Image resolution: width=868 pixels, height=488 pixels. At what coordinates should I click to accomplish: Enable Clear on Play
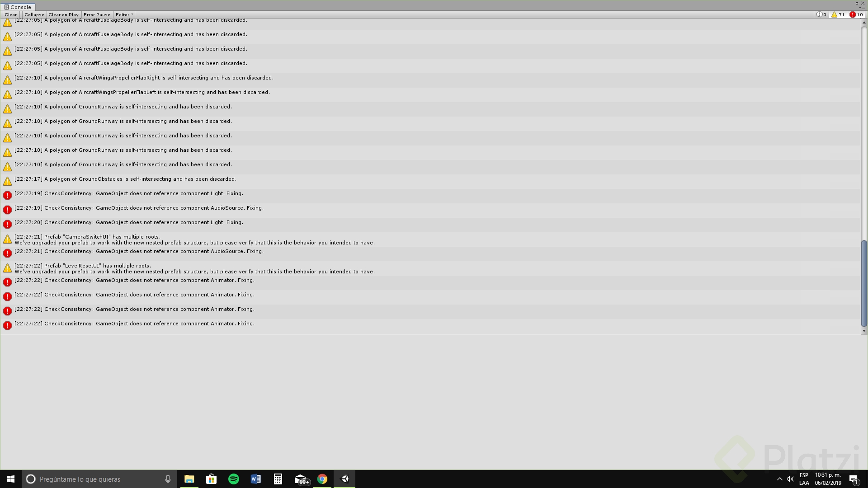pyautogui.click(x=64, y=14)
